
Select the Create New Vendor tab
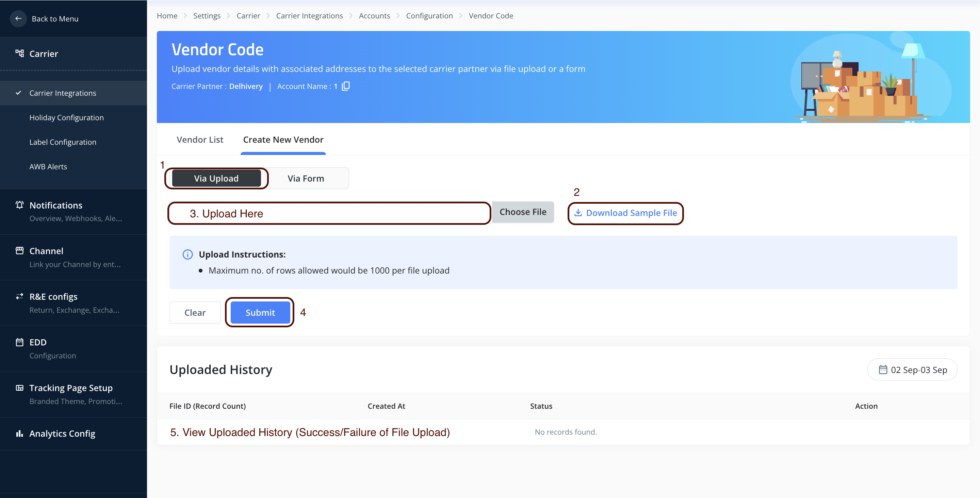click(283, 140)
